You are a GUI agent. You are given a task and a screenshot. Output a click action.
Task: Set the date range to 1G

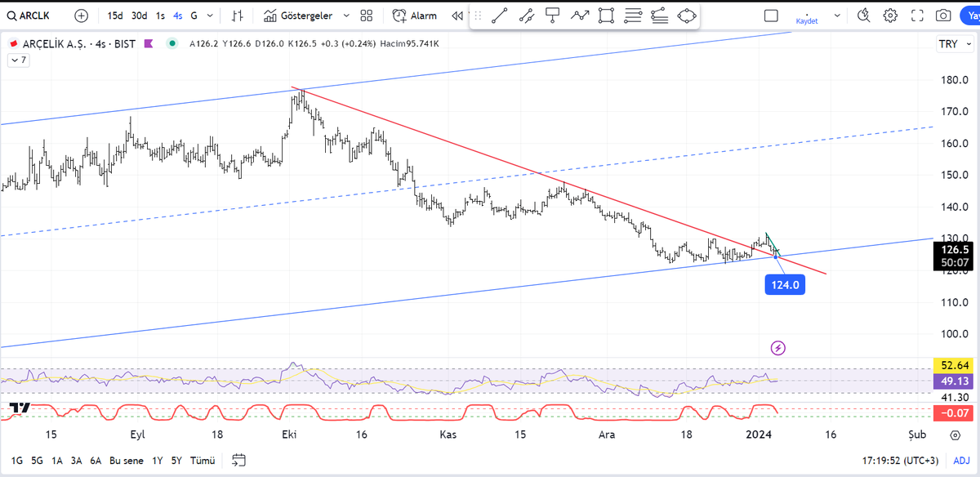click(16, 461)
